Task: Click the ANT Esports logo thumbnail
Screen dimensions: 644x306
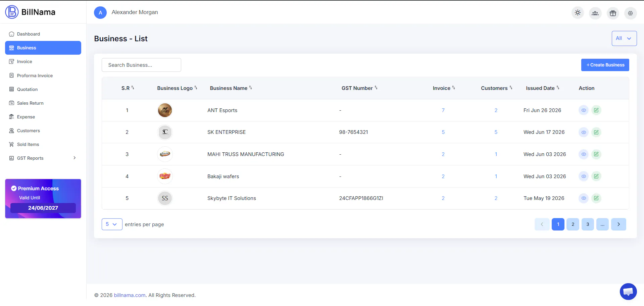Action: click(x=165, y=110)
